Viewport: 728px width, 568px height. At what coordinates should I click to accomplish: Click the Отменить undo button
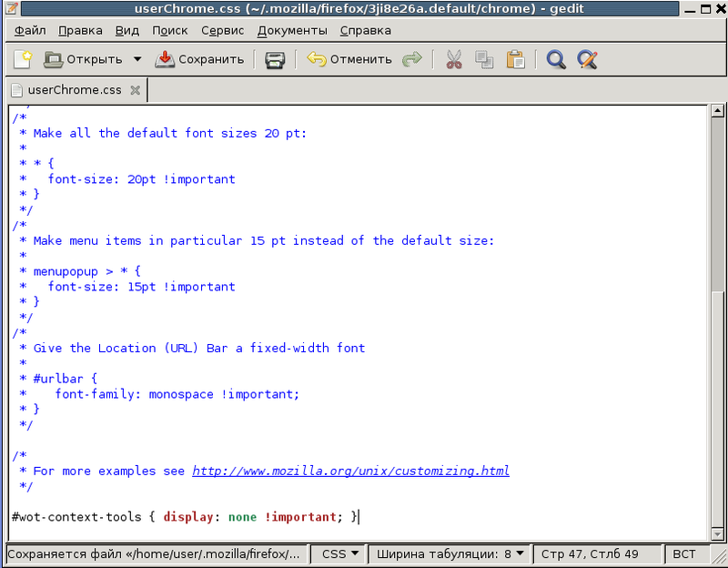pyautogui.click(x=349, y=60)
